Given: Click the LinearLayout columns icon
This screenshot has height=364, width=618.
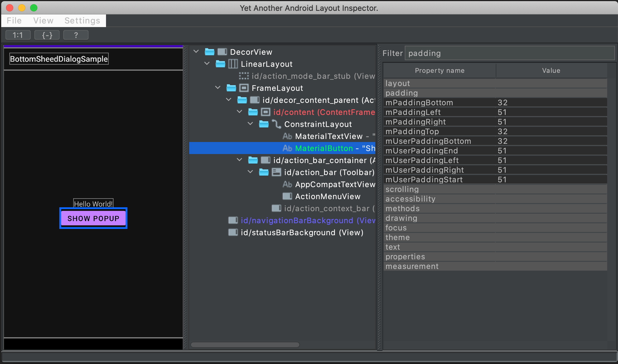Looking at the screenshot, I should (233, 64).
